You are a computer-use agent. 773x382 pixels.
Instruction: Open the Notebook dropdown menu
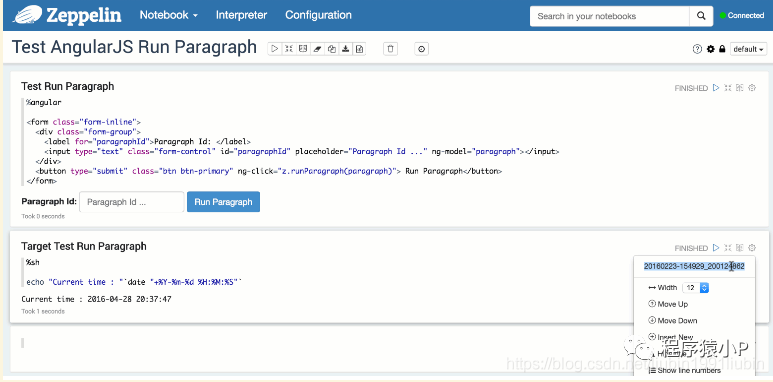169,15
